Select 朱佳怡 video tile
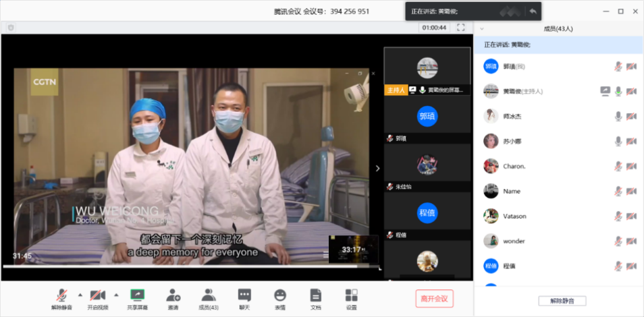The height and width of the screenshot is (317, 644). pyautogui.click(x=427, y=167)
